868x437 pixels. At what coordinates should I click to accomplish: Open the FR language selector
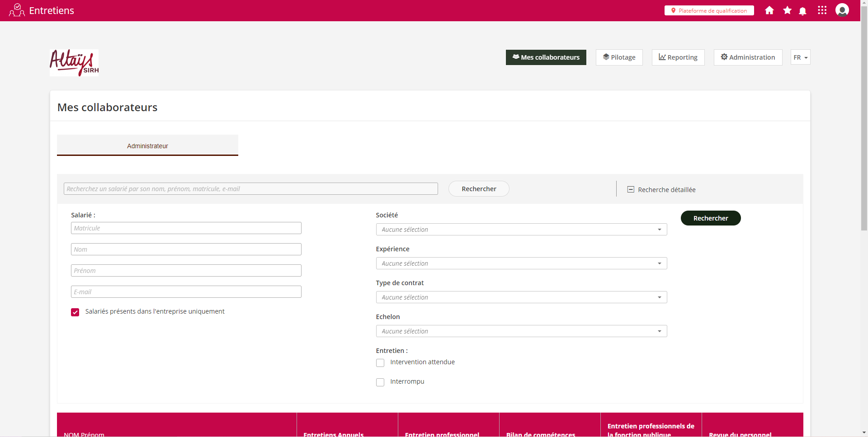[800, 57]
